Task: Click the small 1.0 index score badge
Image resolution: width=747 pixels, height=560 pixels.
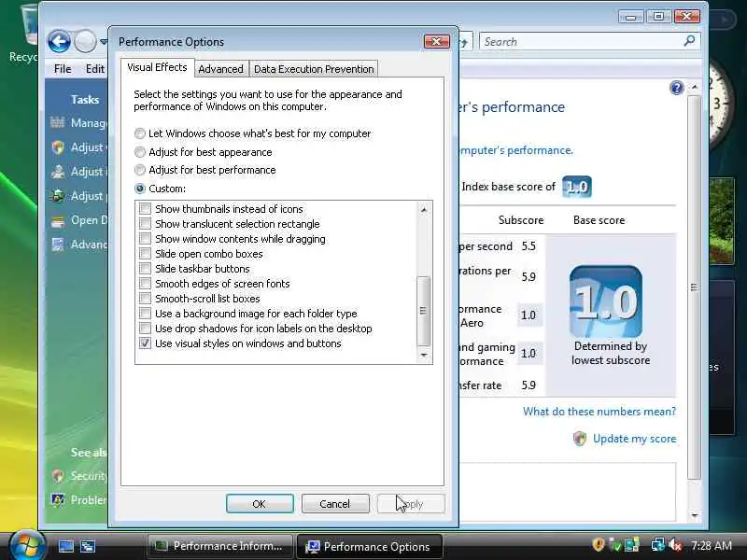Action: [577, 186]
